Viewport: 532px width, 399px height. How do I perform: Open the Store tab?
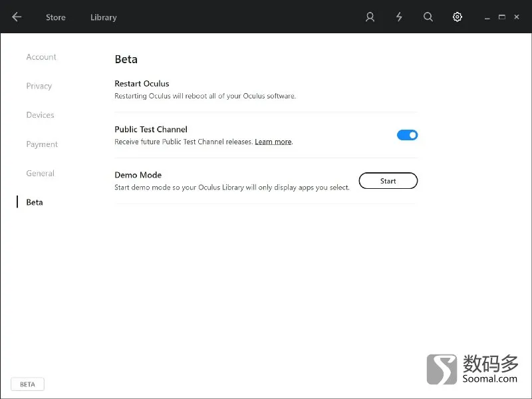(56, 17)
